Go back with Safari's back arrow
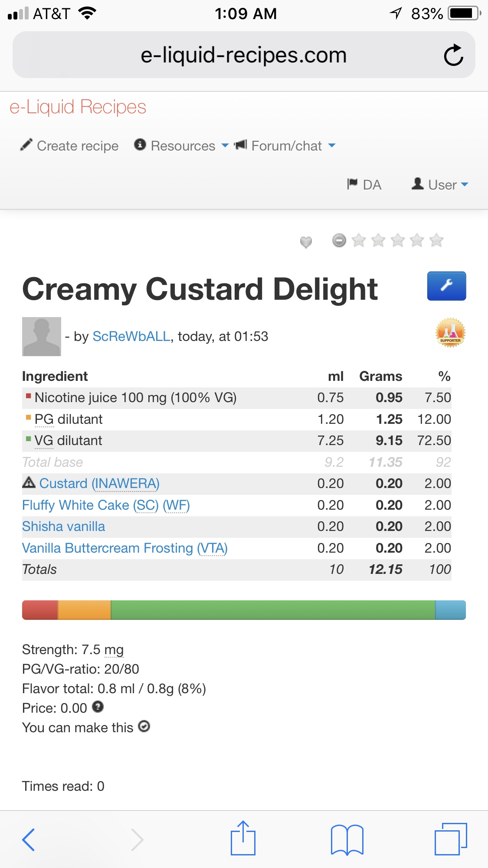 click(29, 839)
